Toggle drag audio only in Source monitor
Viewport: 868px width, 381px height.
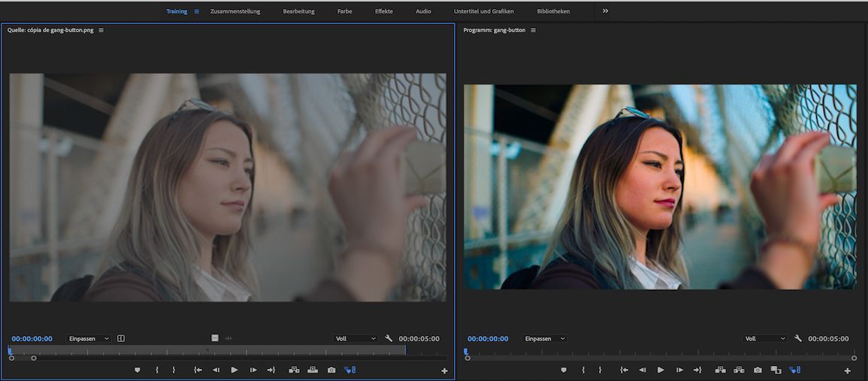point(228,338)
